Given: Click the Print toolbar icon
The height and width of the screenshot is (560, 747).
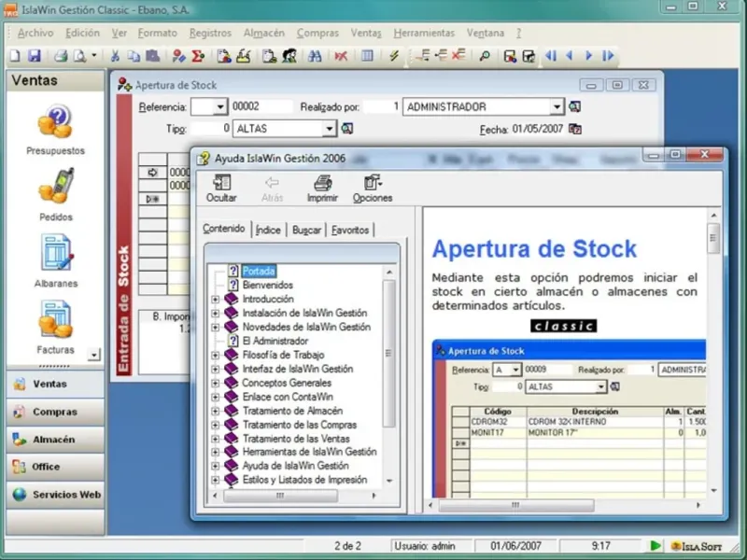Looking at the screenshot, I should pyautogui.click(x=61, y=56).
